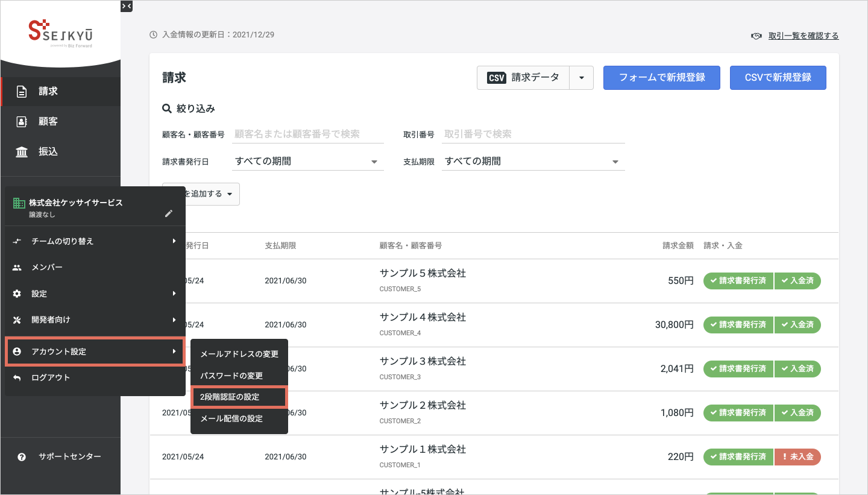Click the 顧客名・顧客番号 search field
Image resolution: width=868 pixels, height=495 pixels.
306,134
